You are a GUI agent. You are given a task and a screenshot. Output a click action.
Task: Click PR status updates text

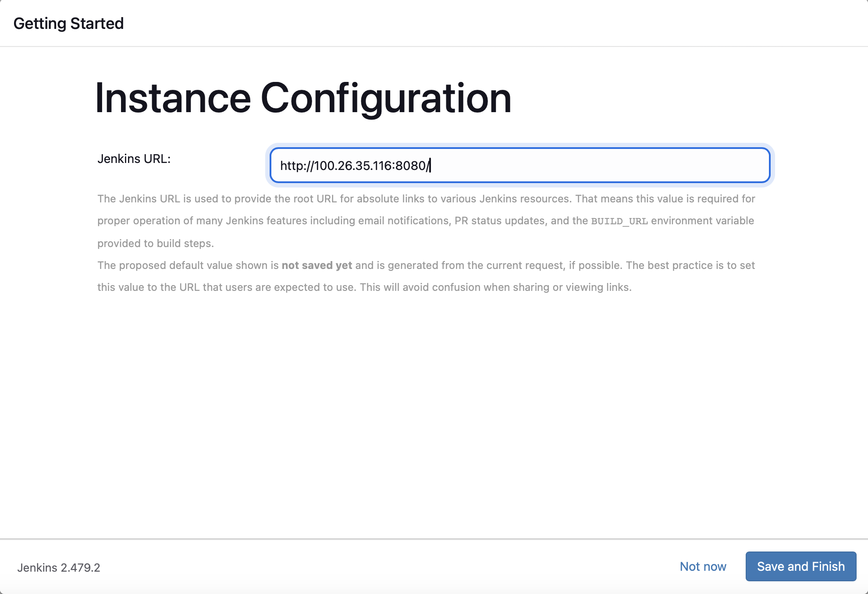pos(499,221)
